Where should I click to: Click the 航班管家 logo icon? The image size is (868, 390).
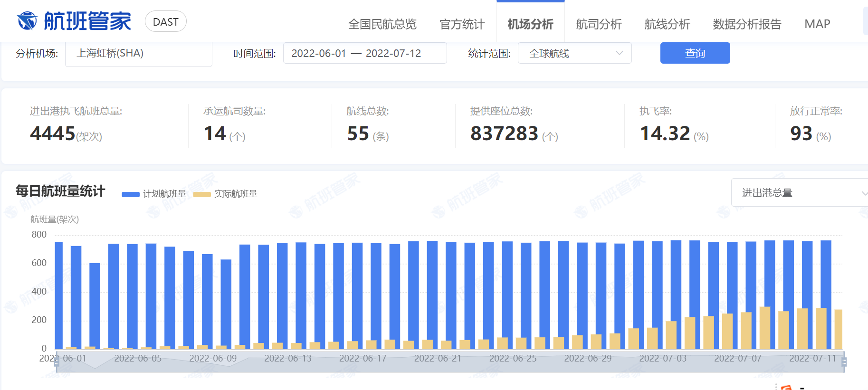(x=27, y=21)
